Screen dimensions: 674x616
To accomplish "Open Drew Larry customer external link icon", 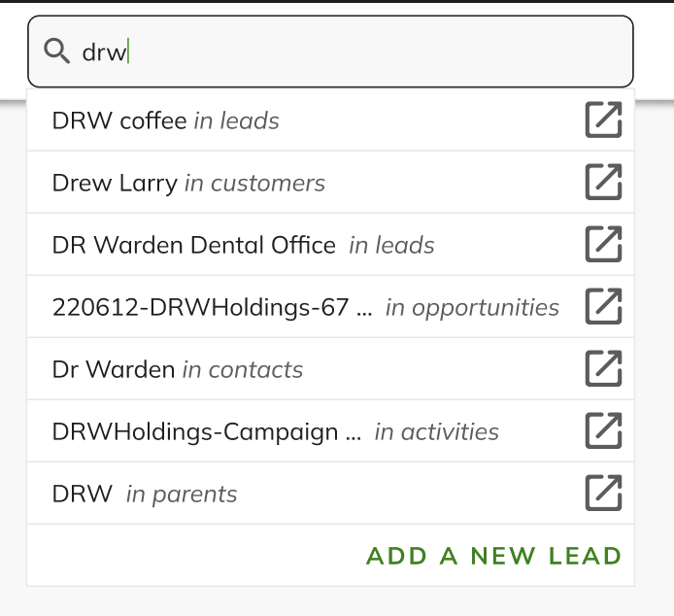I will point(603,182).
